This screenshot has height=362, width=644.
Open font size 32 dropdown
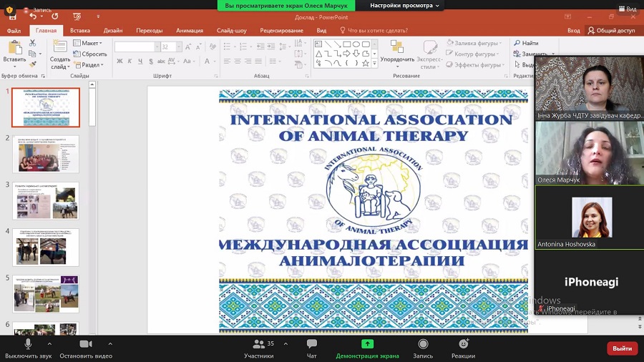[179, 47]
